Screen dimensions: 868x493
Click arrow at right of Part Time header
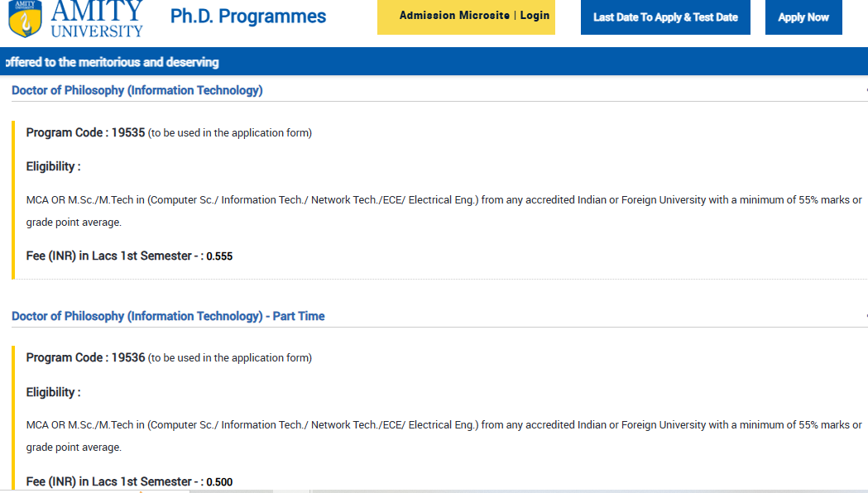click(x=865, y=316)
